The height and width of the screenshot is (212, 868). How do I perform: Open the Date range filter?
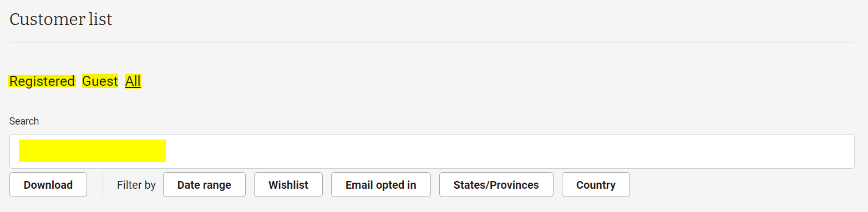[x=204, y=185]
